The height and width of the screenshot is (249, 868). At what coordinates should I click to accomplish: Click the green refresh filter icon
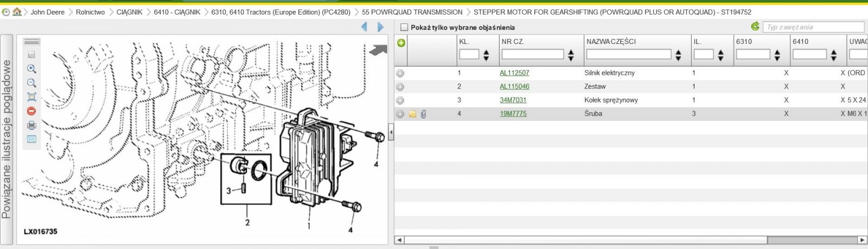click(x=755, y=27)
